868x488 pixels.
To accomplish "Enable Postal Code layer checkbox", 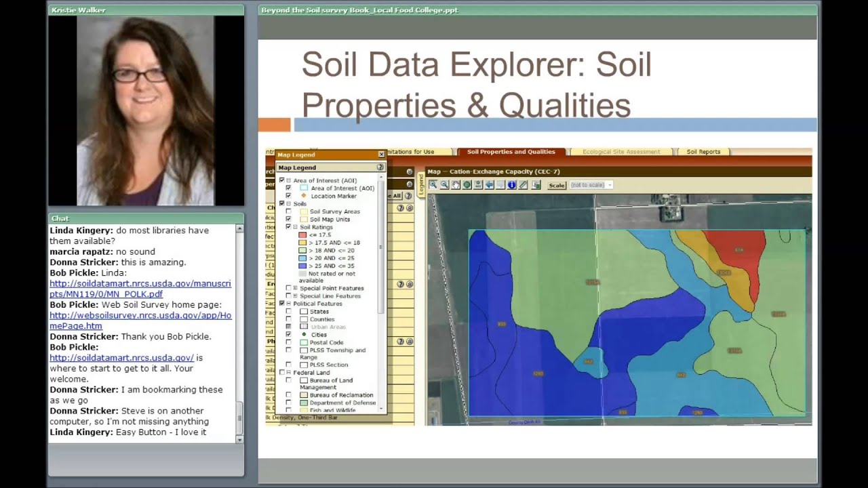I will [x=288, y=342].
